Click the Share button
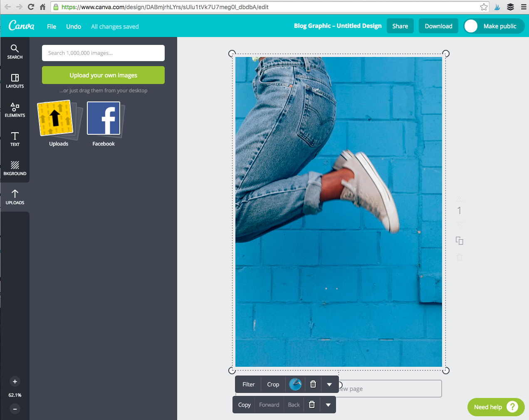The width and height of the screenshot is (529, 420). pos(400,26)
